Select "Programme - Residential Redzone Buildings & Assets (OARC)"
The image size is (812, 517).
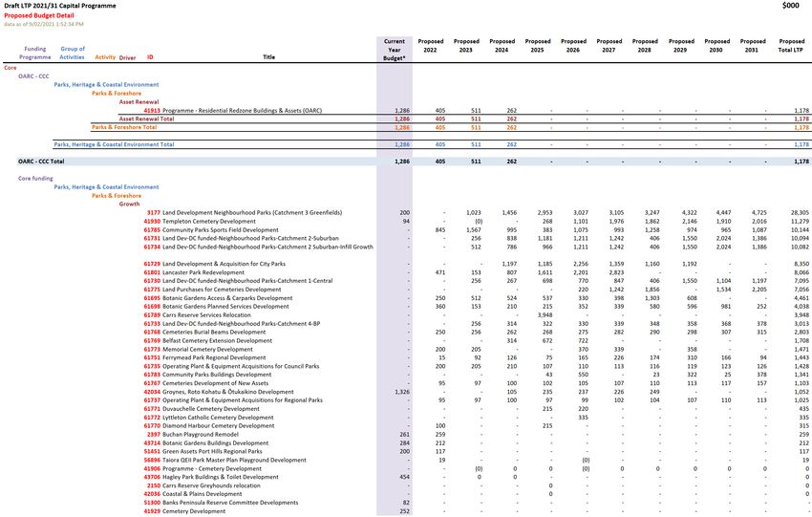(242, 110)
